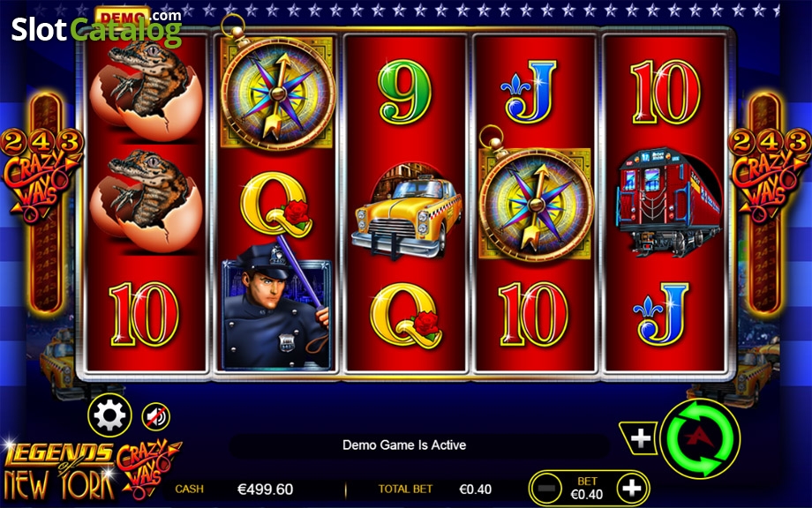Viewport: 812px width, 508px height.
Task: Click the right 243 Crazy Ways banner
Action: point(770,202)
